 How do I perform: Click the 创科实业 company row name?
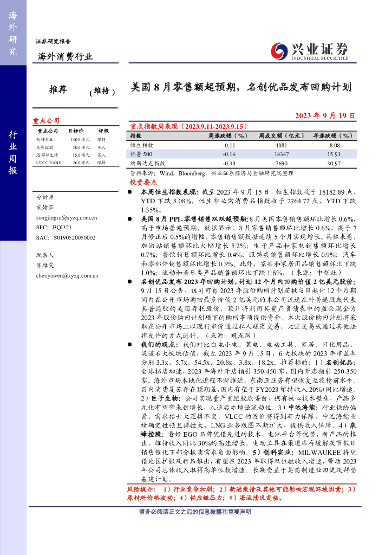(x=44, y=140)
